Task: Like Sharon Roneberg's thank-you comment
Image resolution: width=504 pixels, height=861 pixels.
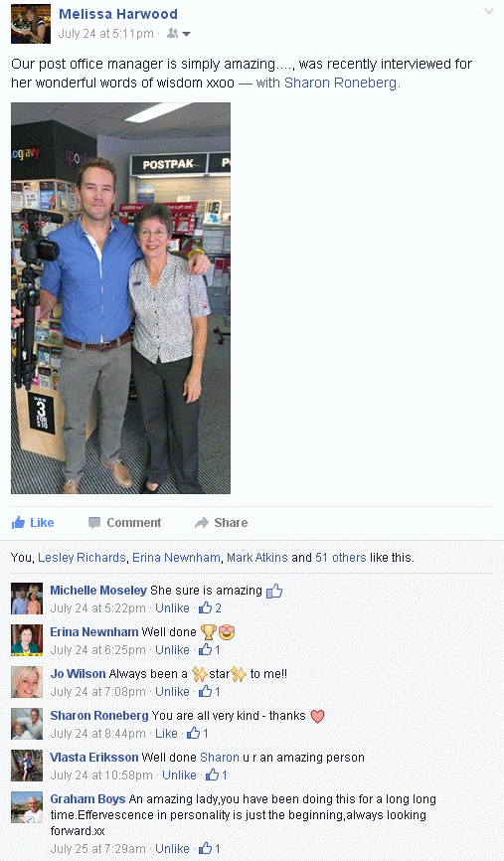Action: tap(166, 733)
